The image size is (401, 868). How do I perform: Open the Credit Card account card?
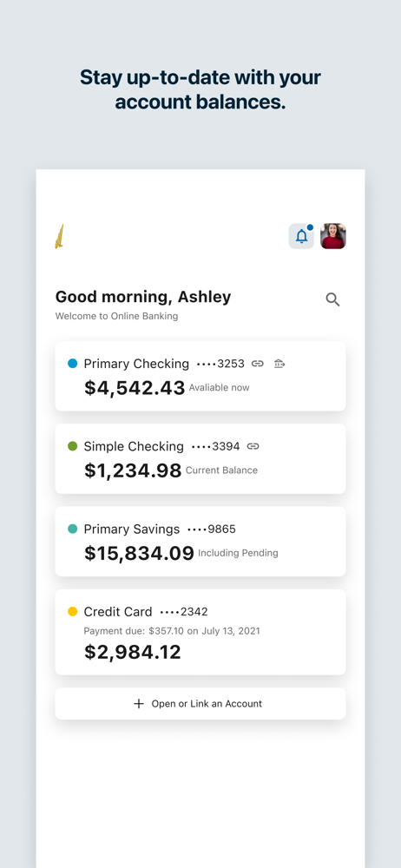click(x=200, y=632)
